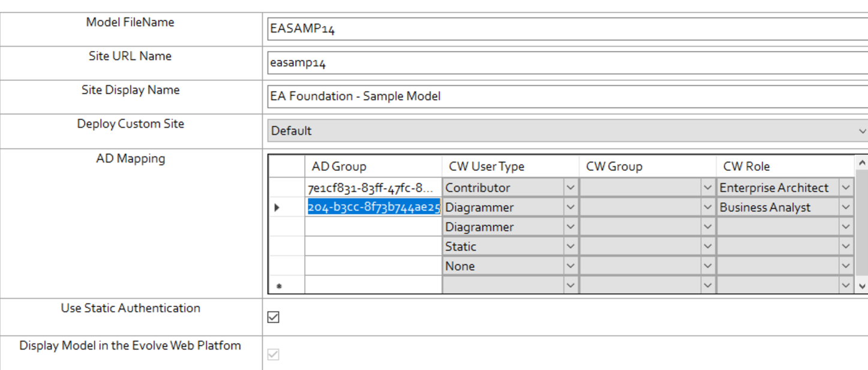
Task: Select the AD Group column header
Action: coord(373,167)
